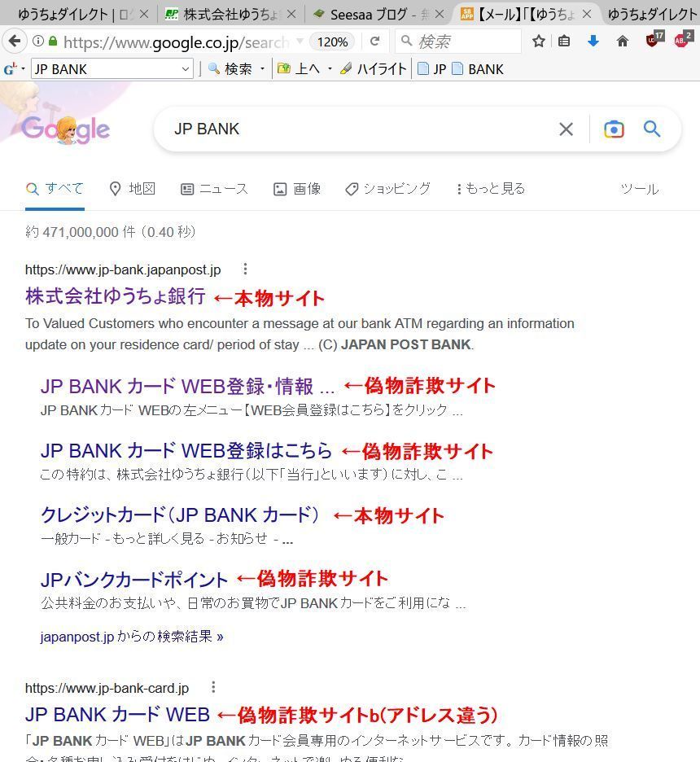Viewport: 700px width, 762px height.
Task: Reload the page with refresh icon
Action: coord(374,42)
